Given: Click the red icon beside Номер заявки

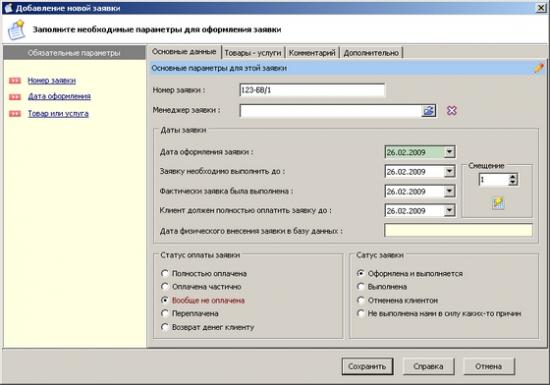Looking at the screenshot, I should coord(15,81).
